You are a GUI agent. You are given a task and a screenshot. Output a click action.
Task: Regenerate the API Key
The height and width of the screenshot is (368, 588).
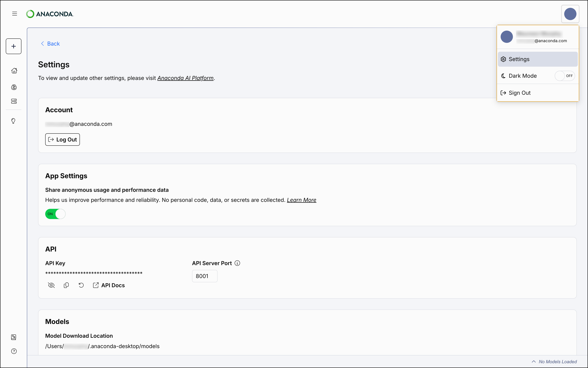pyautogui.click(x=81, y=285)
